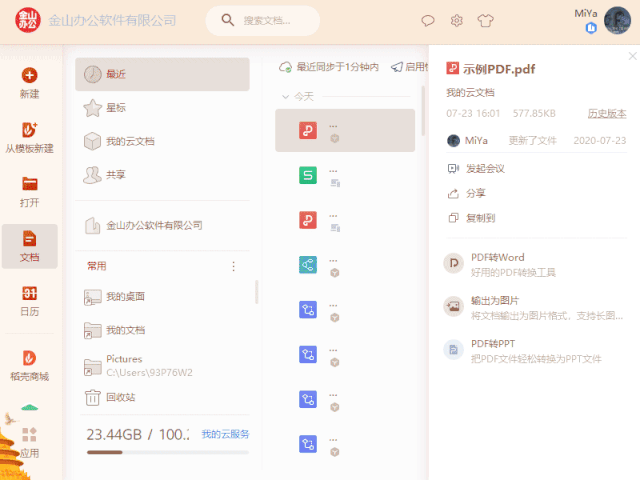Click 我的云文档 location text in details

pos(470,93)
